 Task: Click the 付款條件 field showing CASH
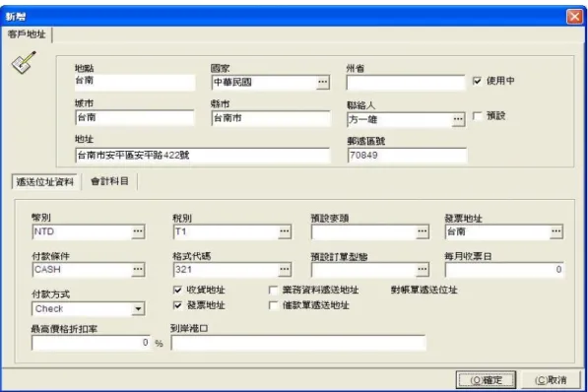(x=82, y=270)
